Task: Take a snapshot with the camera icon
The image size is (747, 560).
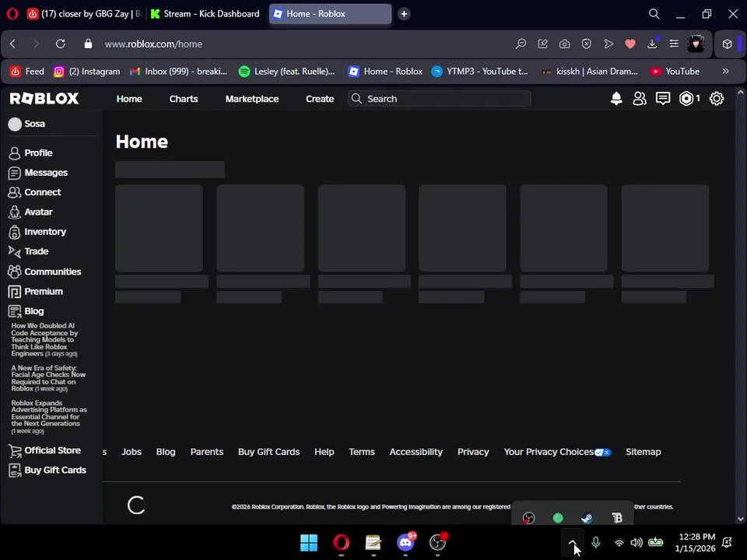Action: [565, 44]
